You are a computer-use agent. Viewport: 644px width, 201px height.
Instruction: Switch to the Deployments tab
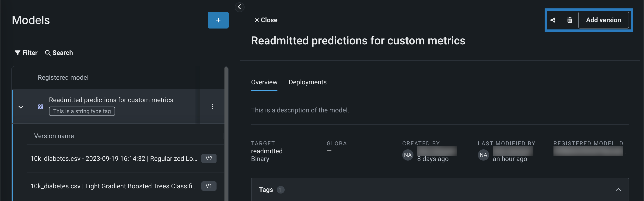point(308,82)
